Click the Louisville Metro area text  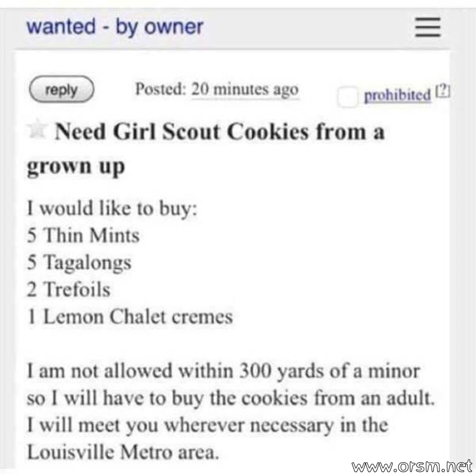click(x=123, y=452)
